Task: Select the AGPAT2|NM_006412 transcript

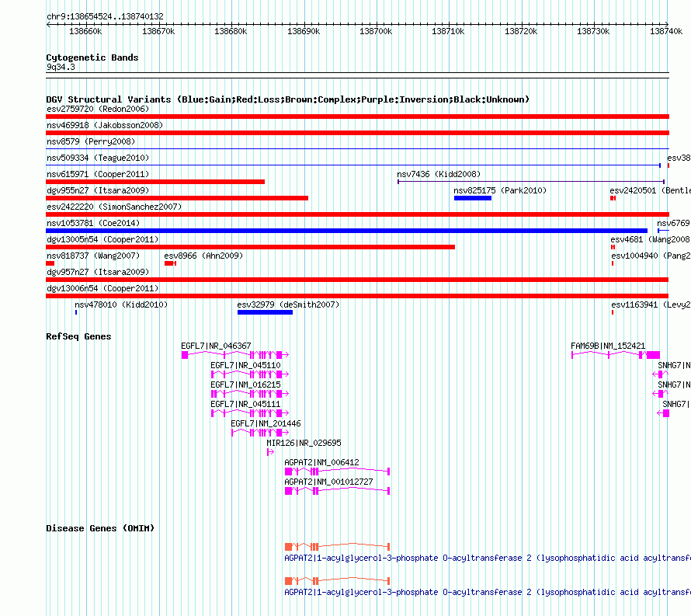Action: (x=337, y=472)
